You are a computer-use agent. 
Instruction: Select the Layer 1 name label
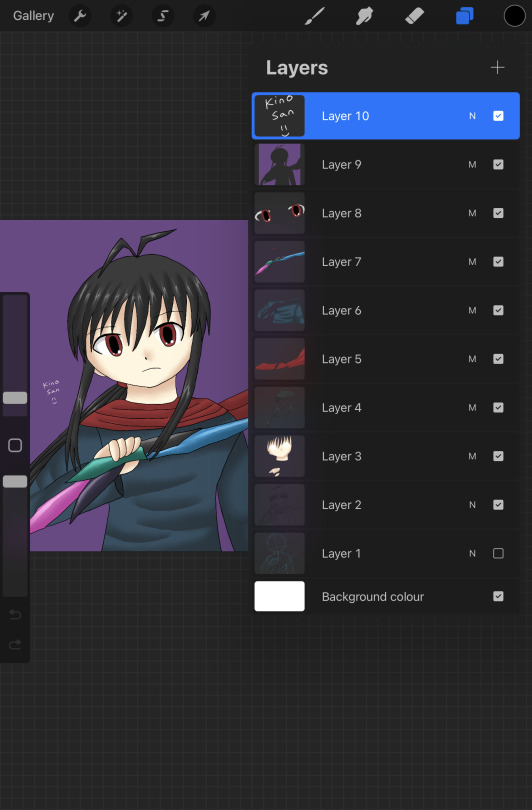[x=341, y=553]
